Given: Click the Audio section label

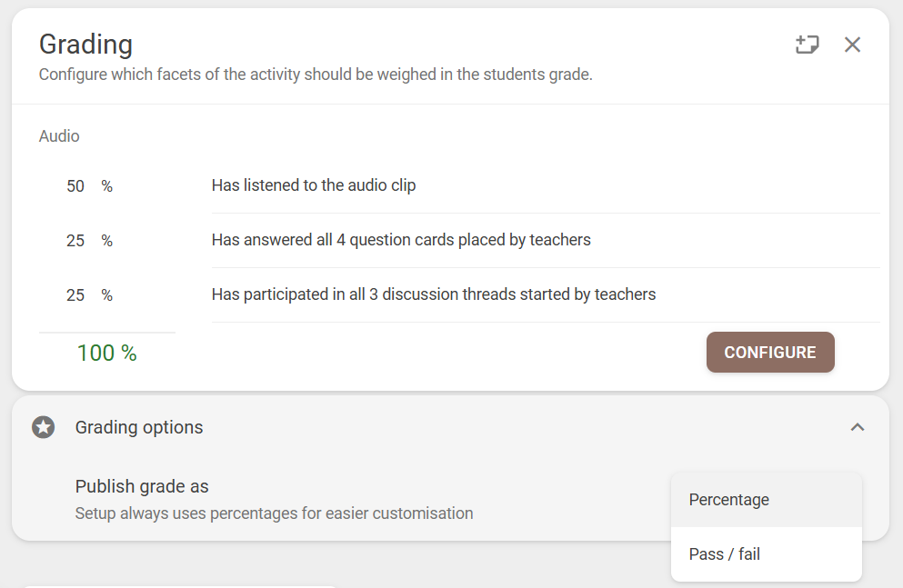Looking at the screenshot, I should (59, 136).
